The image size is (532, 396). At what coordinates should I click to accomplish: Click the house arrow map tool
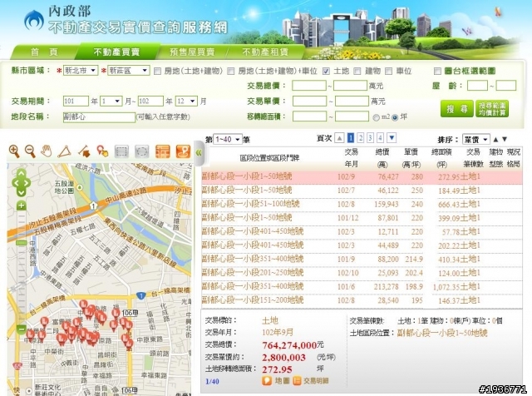(84, 151)
